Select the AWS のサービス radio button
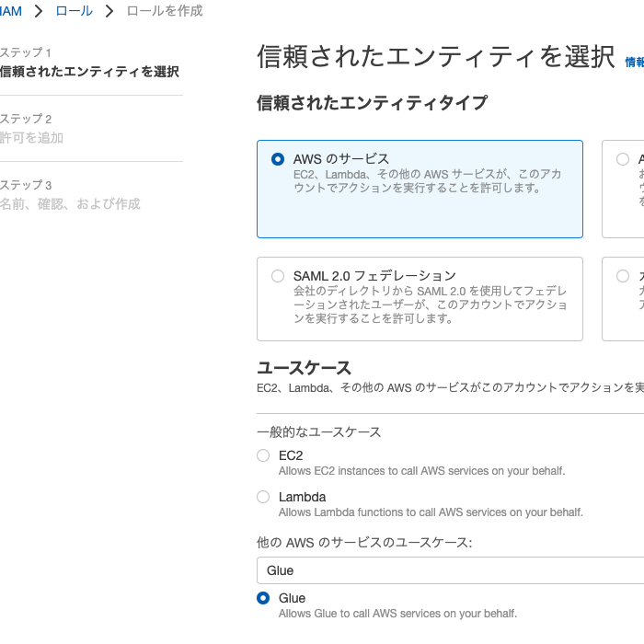 pos(278,159)
